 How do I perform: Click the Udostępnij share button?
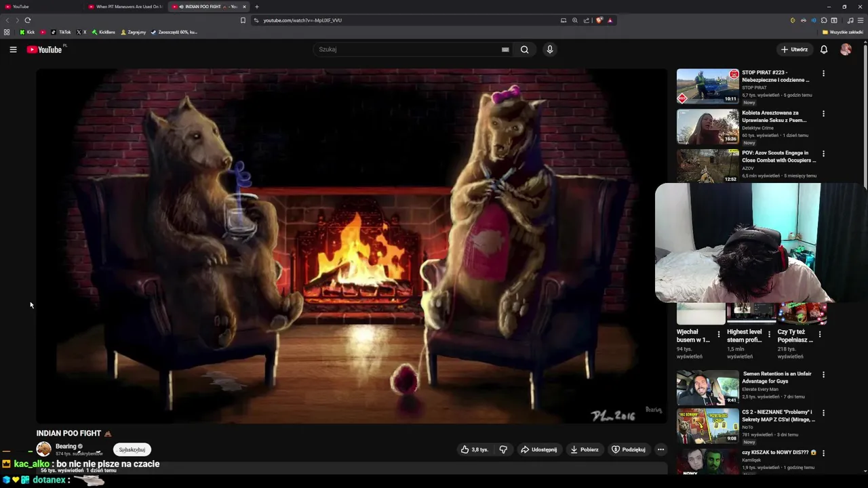pos(538,449)
